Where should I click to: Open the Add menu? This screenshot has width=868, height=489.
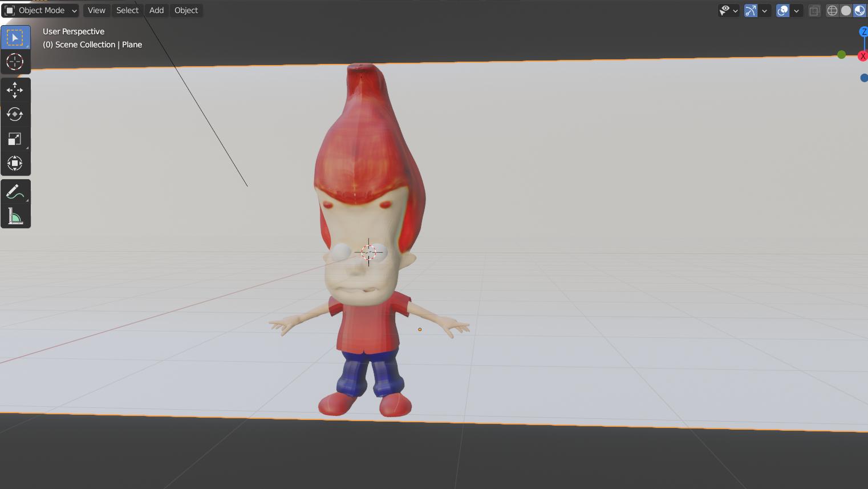[156, 10]
